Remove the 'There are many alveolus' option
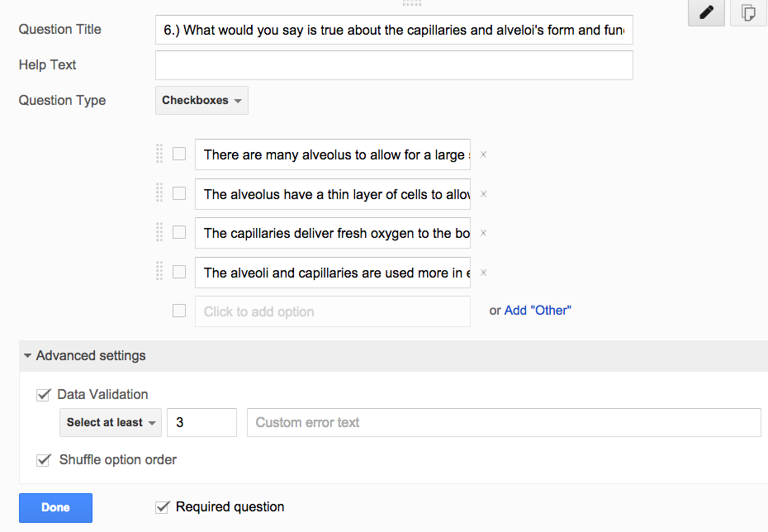Viewport: 768px width, 532px height. 483,154
